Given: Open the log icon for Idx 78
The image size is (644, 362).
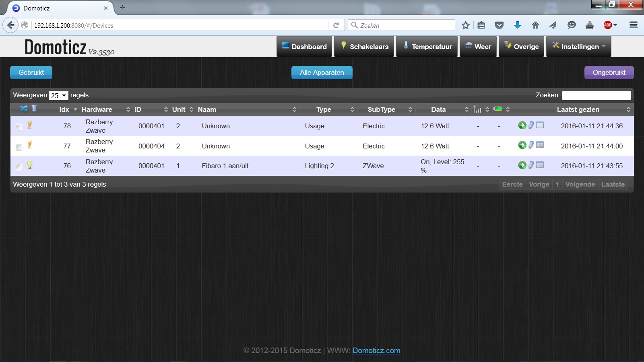Looking at the screenshot, I should (x=540, y=125).
